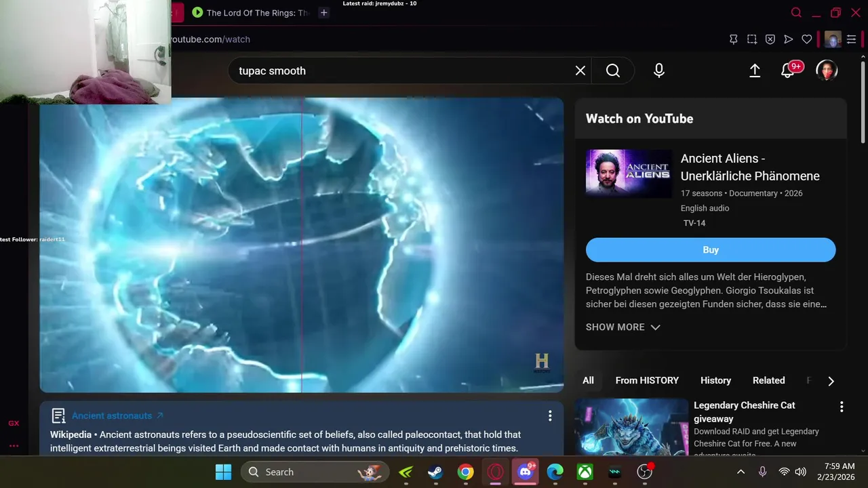Show hidden system tray icons chevron

[x=741, y=472]
